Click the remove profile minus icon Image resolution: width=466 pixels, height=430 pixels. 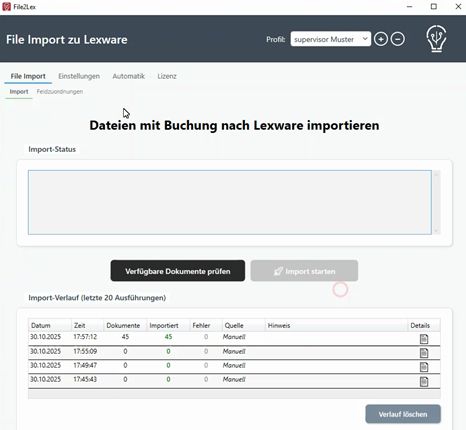(397, 39)
